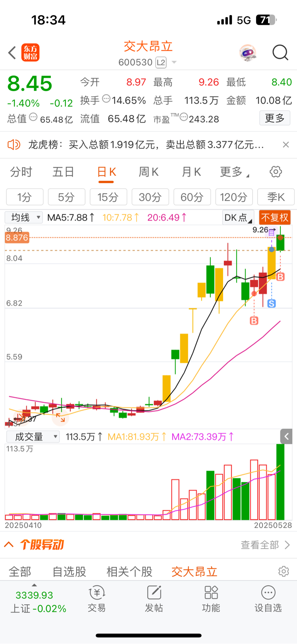Toggle the 不复权 adjustment button
The width and height of the screenshot is (297, 644).
click(x=275, y=218)
